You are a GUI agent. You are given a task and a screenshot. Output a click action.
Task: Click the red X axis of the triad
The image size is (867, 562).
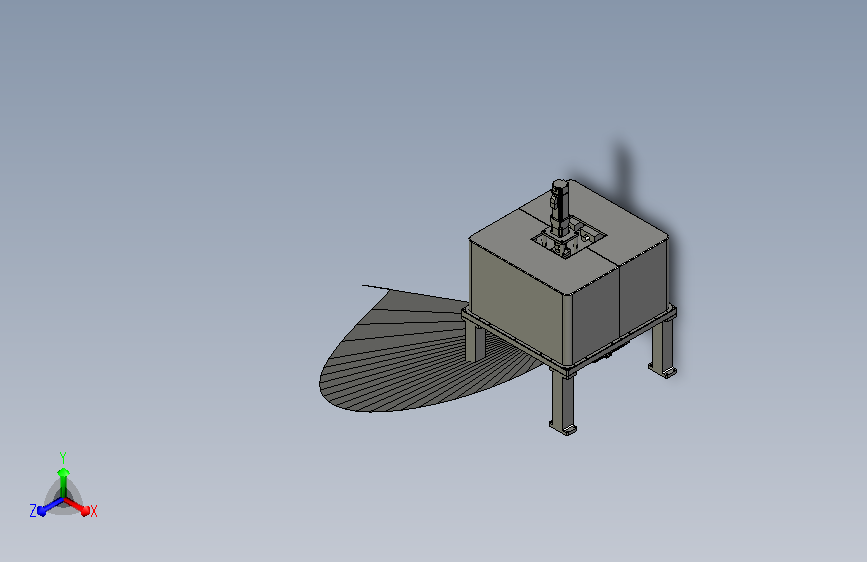[x=77, y=506]
